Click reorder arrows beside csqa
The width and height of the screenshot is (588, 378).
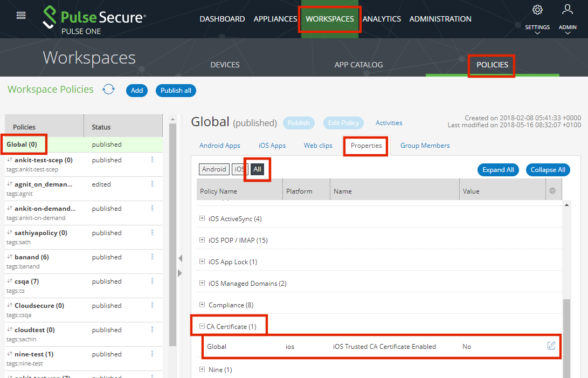pyautogui.click(x=10, y=281)
